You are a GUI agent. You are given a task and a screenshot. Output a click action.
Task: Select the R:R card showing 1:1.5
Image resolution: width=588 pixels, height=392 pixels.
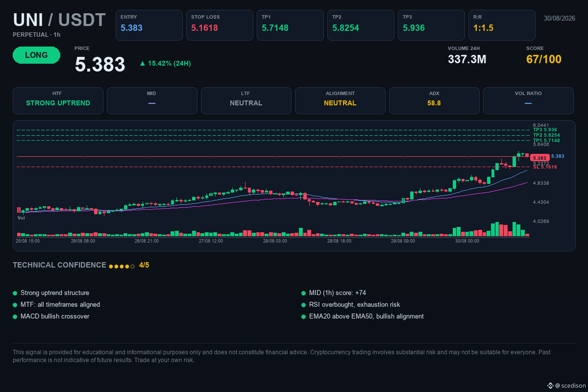click(x=502, y=25)
